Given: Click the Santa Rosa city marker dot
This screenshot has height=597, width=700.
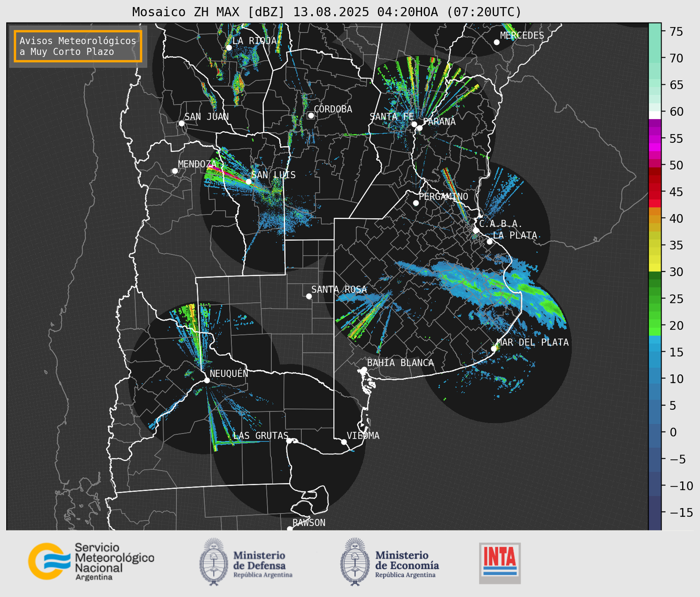Looking at the screenshot, I should [309, 296].
